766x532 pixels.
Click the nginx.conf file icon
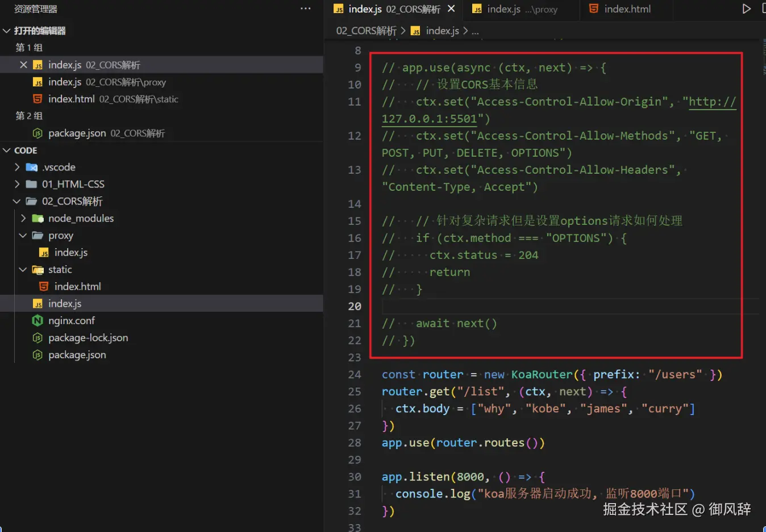pos(38,321)
